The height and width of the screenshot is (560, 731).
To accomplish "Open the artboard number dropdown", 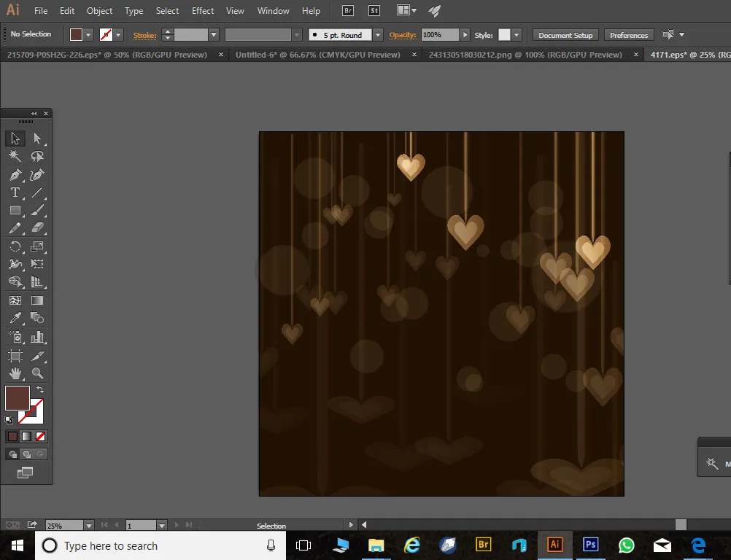I will click(x=162, y=526).
